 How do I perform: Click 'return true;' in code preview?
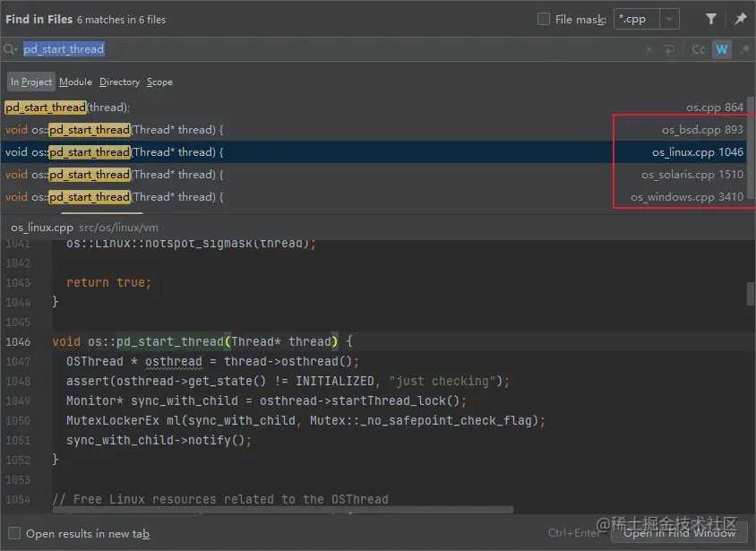(108, 282)
